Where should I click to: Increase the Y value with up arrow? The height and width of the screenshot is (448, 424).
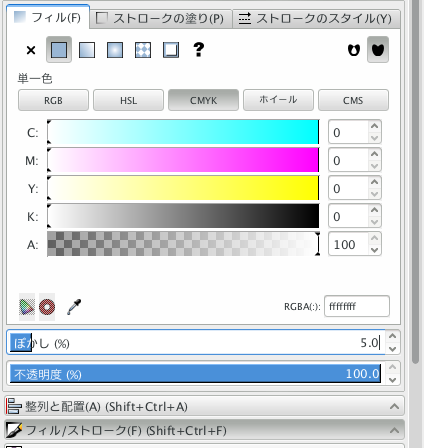tap(375, 182)
